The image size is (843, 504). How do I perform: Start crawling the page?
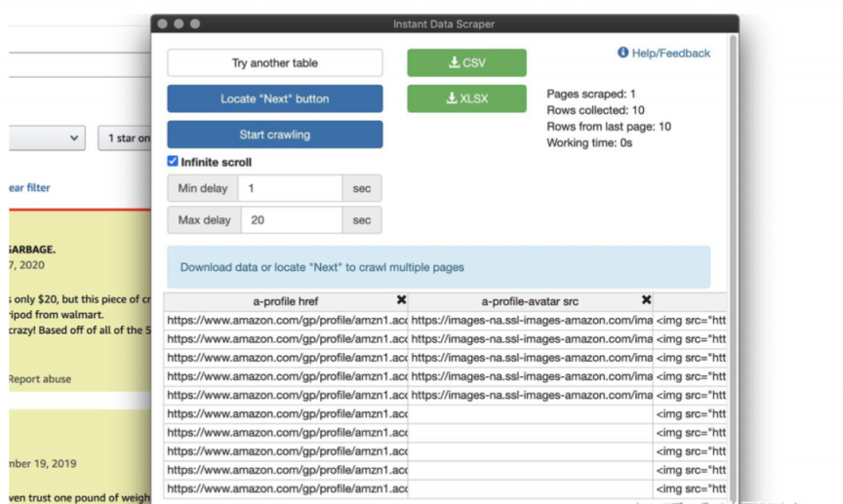tap(275, 135)
